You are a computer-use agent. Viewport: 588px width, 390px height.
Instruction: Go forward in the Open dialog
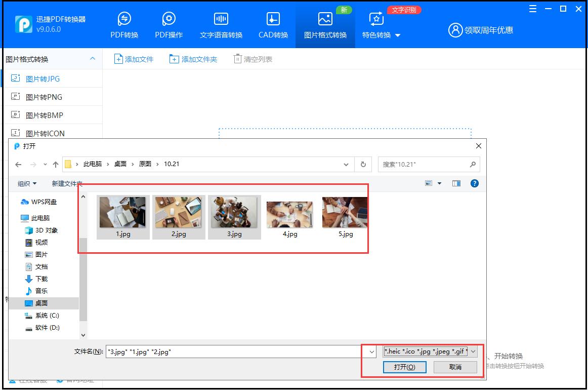(33, 165)
